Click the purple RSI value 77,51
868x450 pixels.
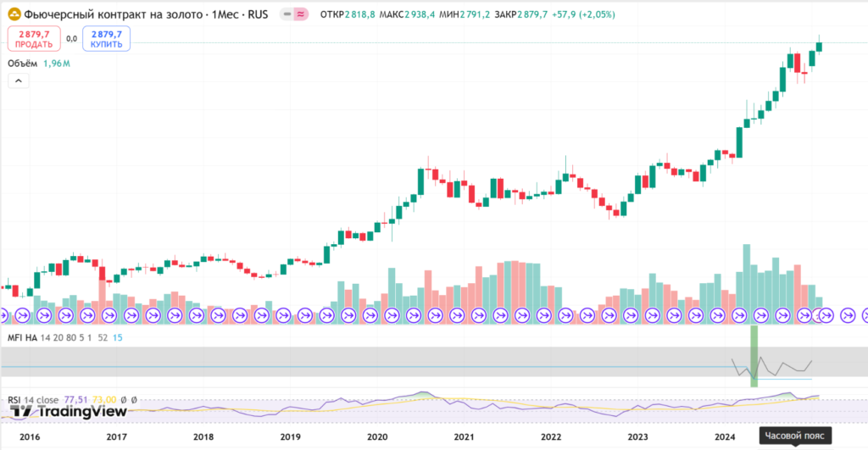point(75,400)
